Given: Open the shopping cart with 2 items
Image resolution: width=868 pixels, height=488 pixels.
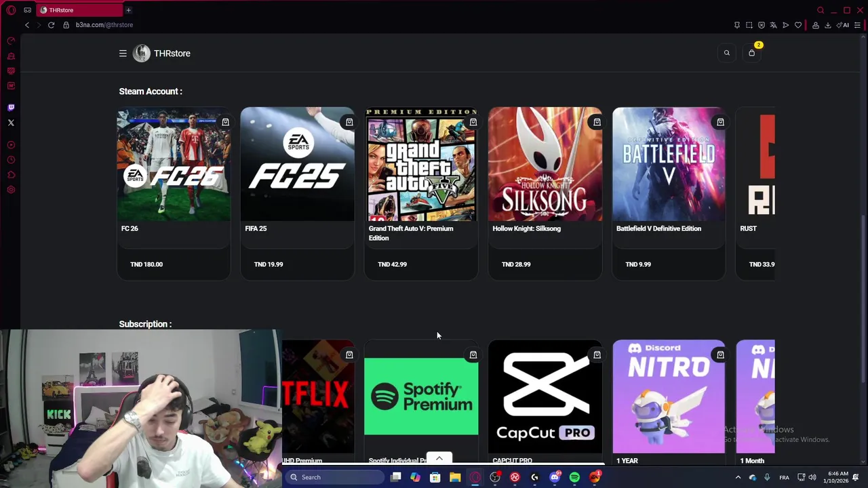Looking at the screenshot, I should click(x=751, y=53).
